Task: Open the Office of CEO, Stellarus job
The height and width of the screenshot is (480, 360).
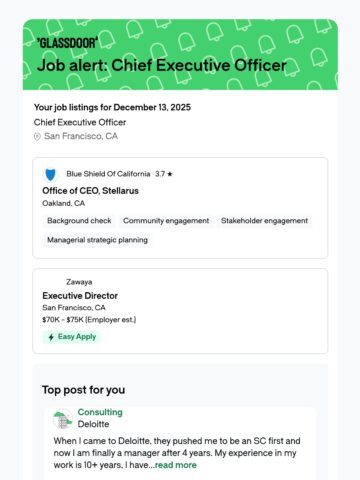Action: point(90,191)
